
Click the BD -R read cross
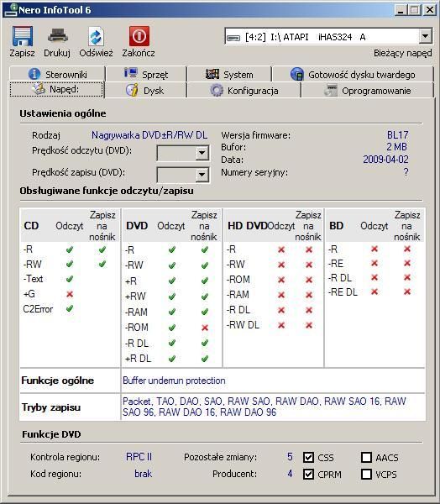[375, 249]
